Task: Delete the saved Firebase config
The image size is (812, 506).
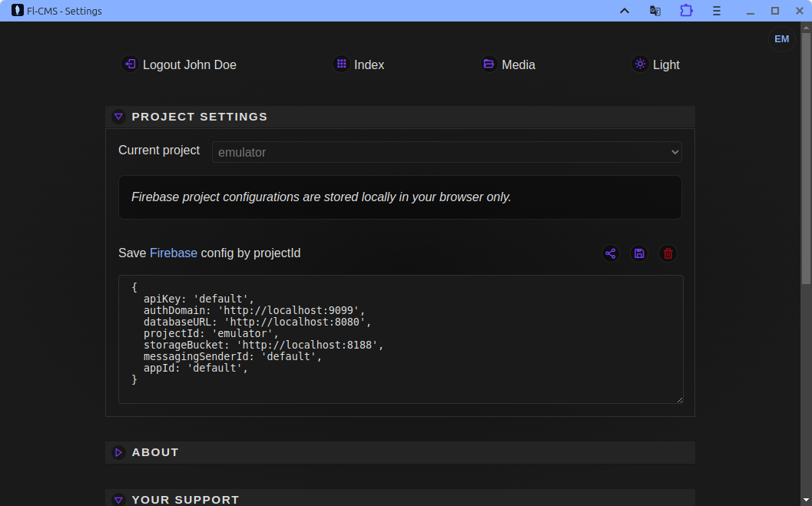Action: [668, 253]
